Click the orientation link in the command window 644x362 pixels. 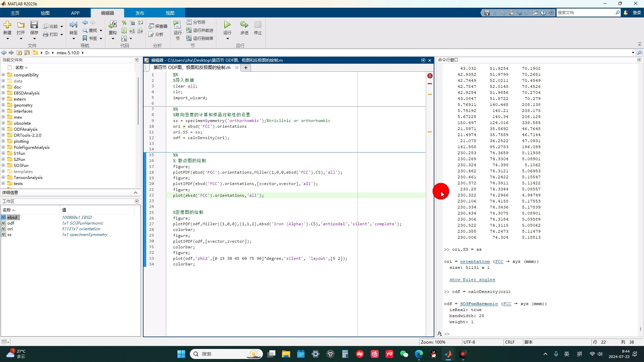click(x=475, y=262)
